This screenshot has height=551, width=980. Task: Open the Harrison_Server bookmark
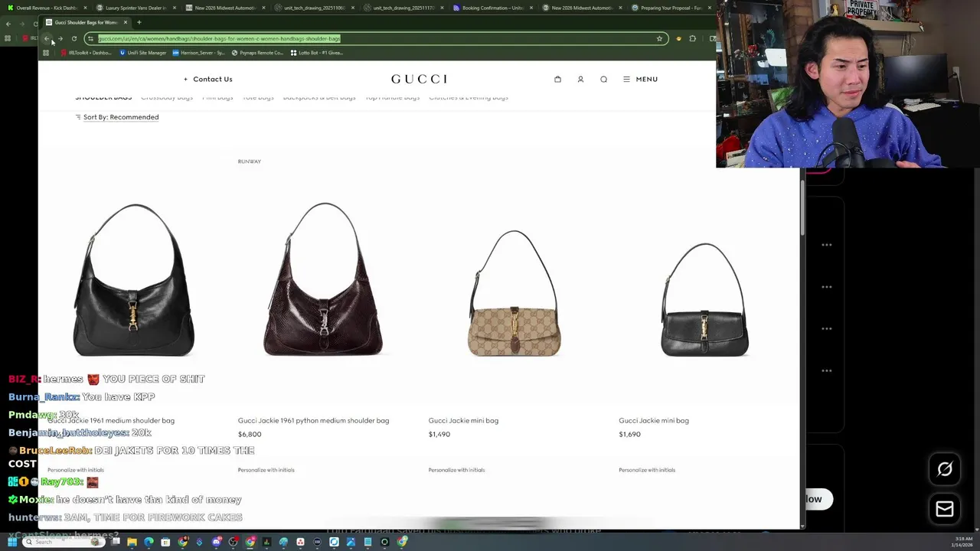click(x=199, y=53)
